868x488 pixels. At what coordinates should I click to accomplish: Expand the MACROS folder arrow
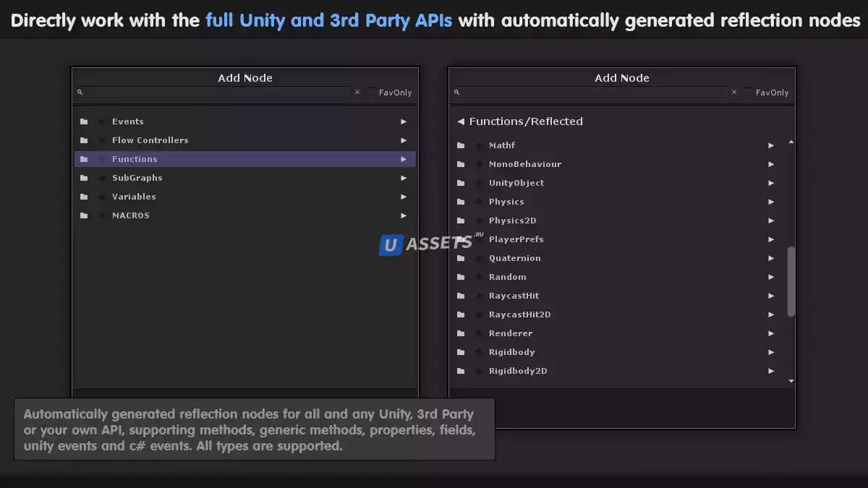point(404,215)
